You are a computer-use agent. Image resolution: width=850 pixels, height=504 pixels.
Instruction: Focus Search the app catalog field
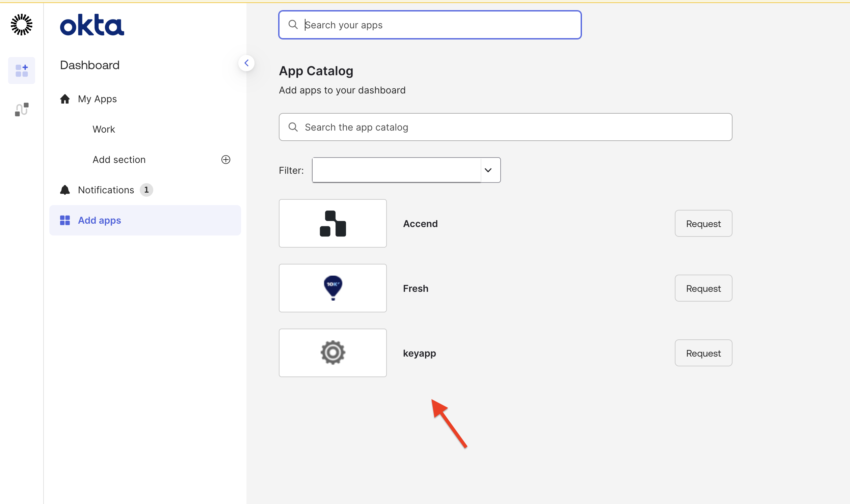[x=505, y=127]
